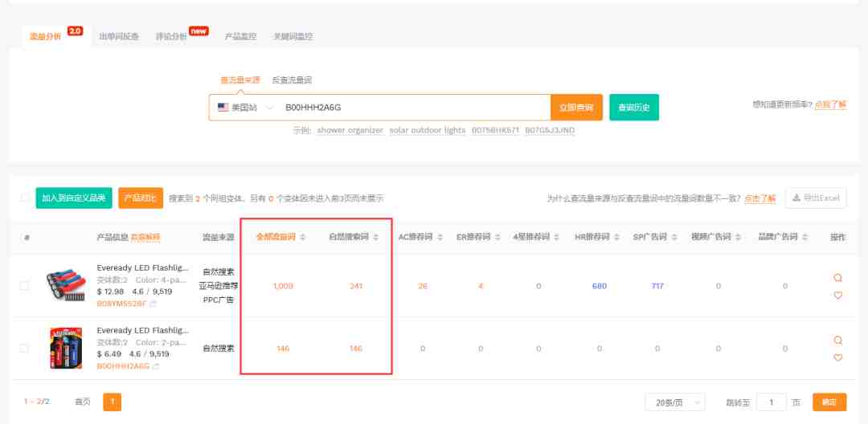Switch to 产品监控 tab
Image resolution: width=868 pixels, height=424 pixels.
241,36
